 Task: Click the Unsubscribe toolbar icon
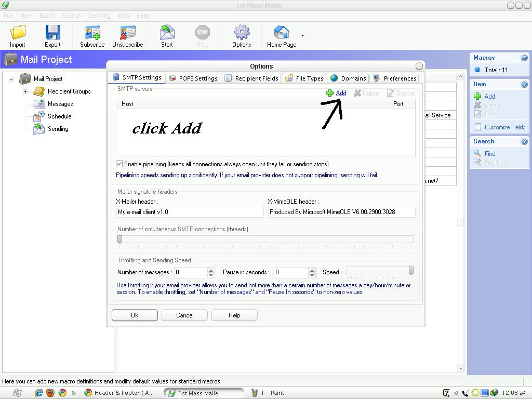(128, 33)
